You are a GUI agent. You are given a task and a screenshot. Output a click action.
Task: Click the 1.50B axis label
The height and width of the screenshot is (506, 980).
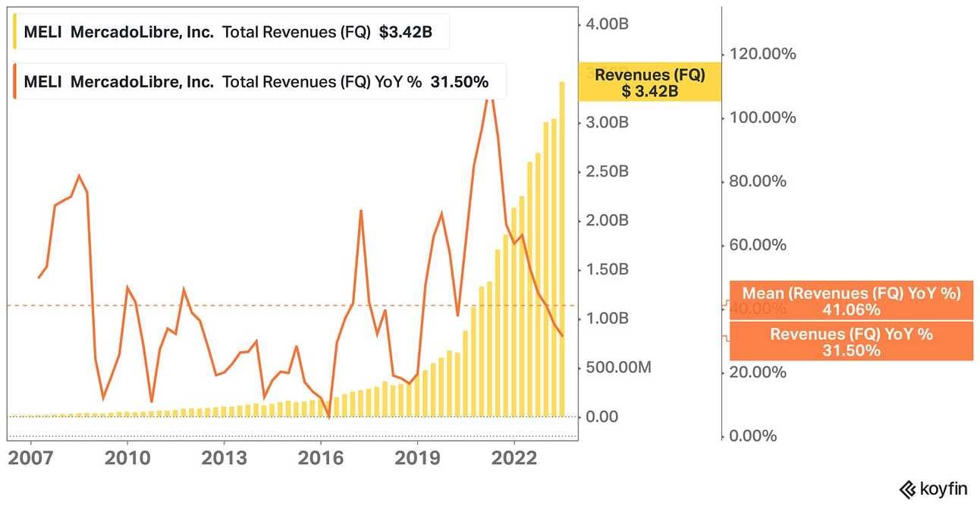608,269
